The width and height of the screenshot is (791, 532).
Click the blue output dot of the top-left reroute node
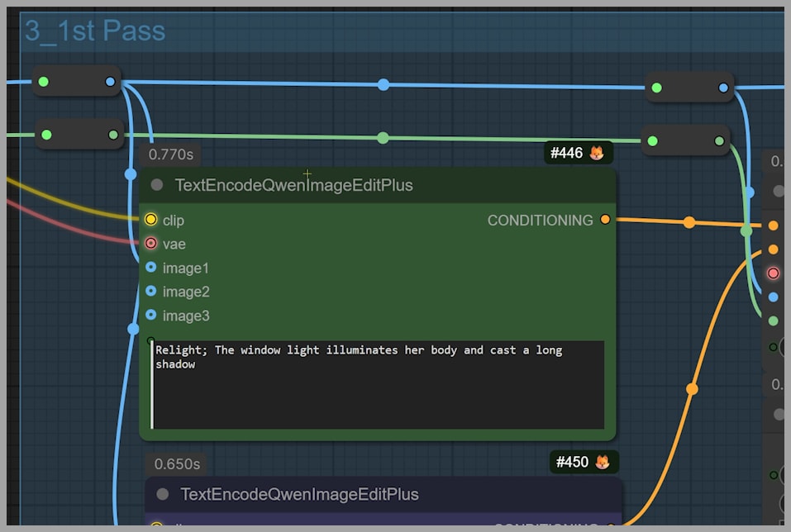pos(111,82)
